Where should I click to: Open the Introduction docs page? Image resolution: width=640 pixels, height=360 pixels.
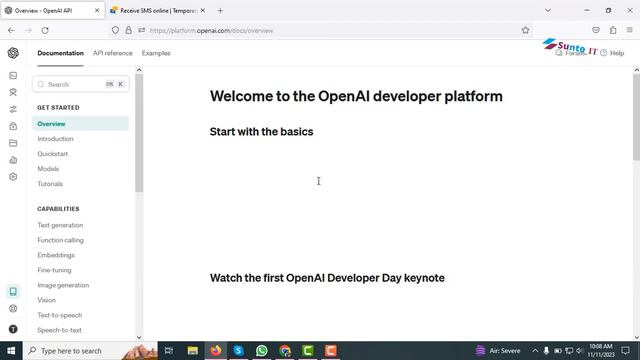[x=56, y=139]
